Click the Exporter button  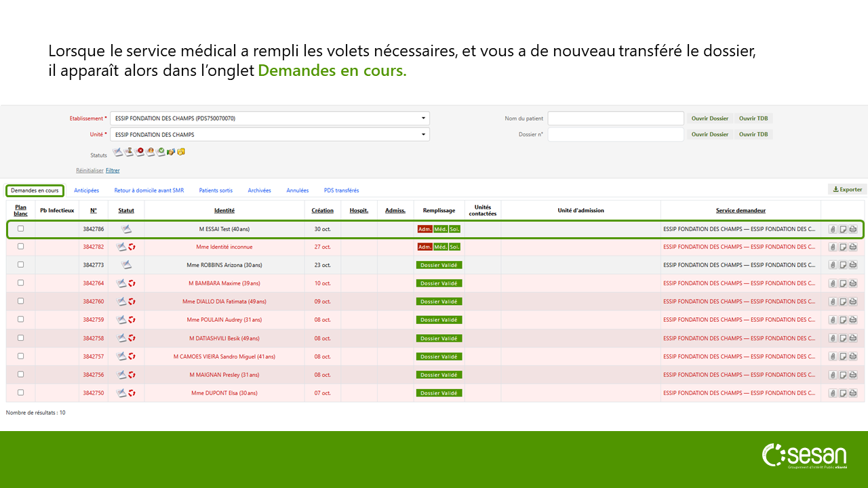coord(847,190)
